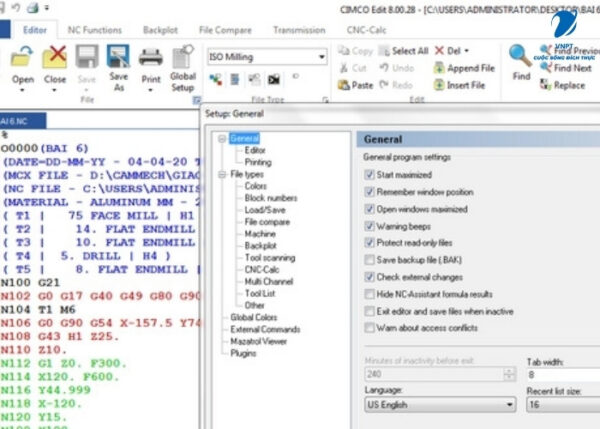
Task: Click line N104 T1 M6 in editor
Action: pos(38,309)
